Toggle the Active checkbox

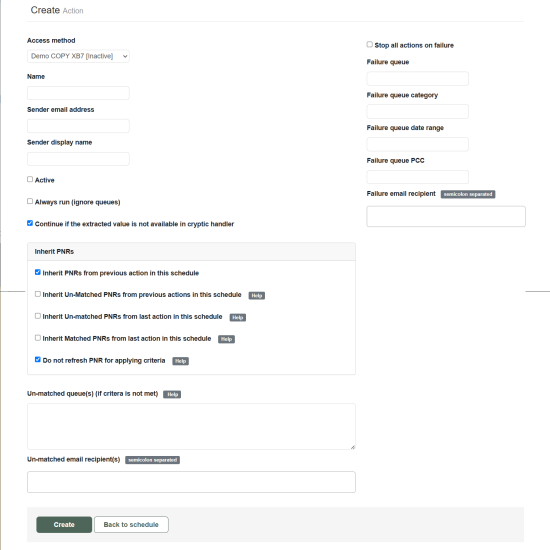point(30,179)
